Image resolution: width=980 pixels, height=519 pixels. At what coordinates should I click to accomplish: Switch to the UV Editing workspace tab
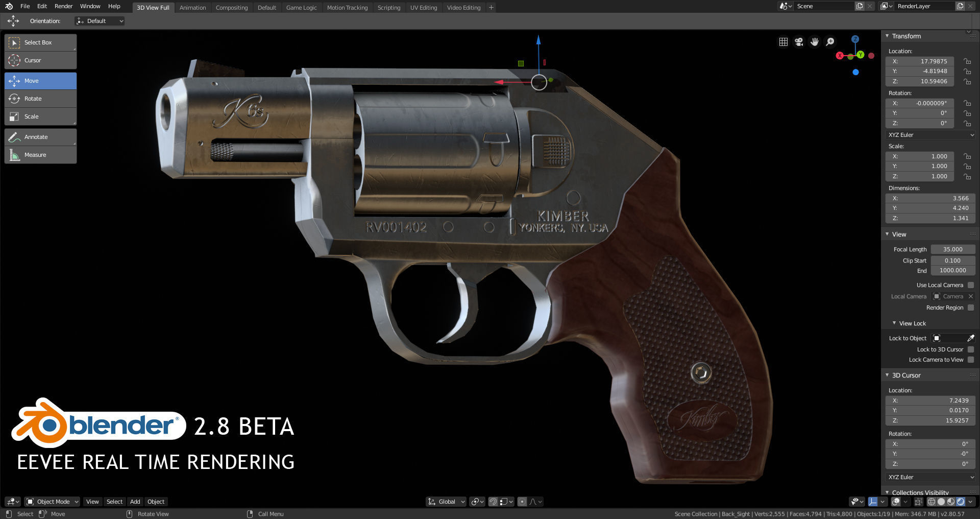click(424, 8)
